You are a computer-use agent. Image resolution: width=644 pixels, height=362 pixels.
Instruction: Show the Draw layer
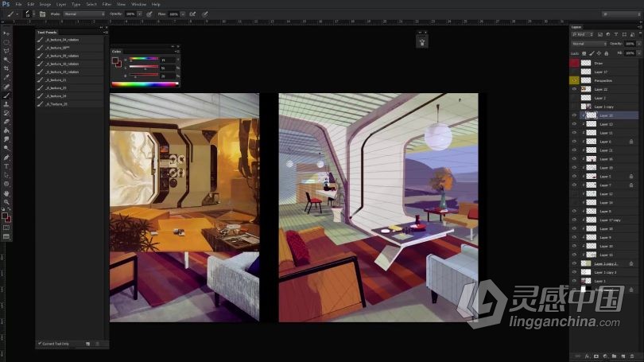(574, 63)
